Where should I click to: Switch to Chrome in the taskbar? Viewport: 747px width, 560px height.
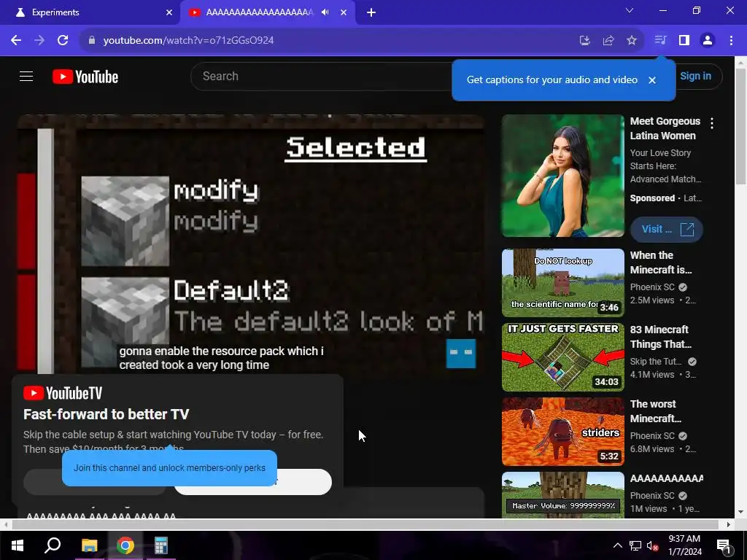coord(125,545)
